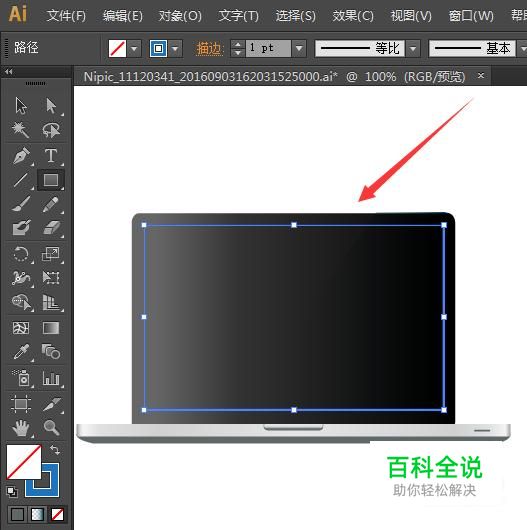Open the 视图(V) menu
The width and height of the screenshot is (527, 530).
pos(411,16)
